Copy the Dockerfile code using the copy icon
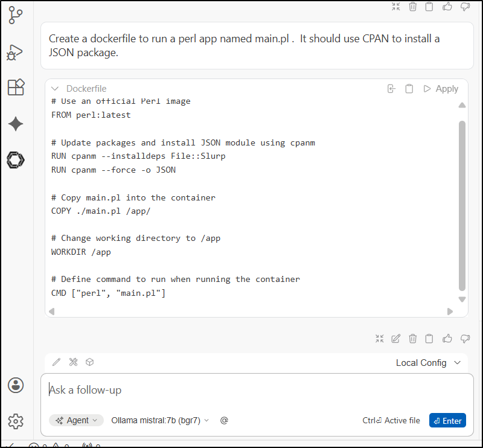The width and height of the screenshot is (483, 448). tap(409, 88)
